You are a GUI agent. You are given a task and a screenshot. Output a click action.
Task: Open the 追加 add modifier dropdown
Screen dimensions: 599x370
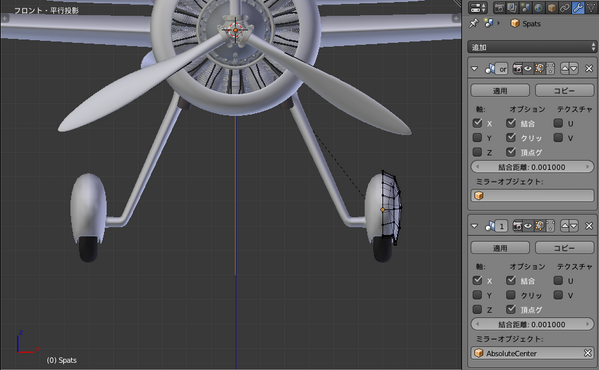pos(532,47)
